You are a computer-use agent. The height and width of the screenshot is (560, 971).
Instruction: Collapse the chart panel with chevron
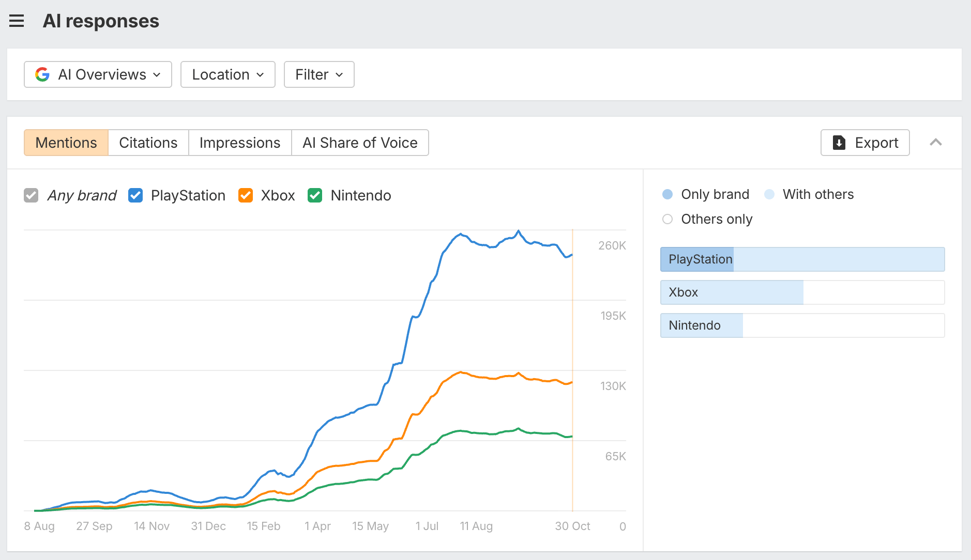pyautogui.click(x=935, y=143)
